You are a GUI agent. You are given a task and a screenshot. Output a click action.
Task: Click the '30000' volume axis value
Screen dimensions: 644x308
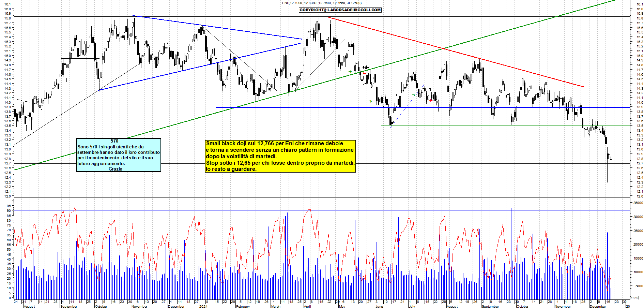638,217
